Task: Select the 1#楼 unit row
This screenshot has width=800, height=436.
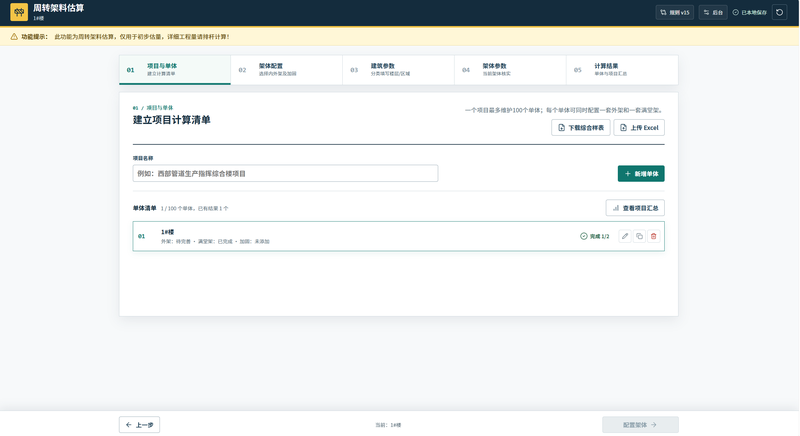Action: pos(398,236)
